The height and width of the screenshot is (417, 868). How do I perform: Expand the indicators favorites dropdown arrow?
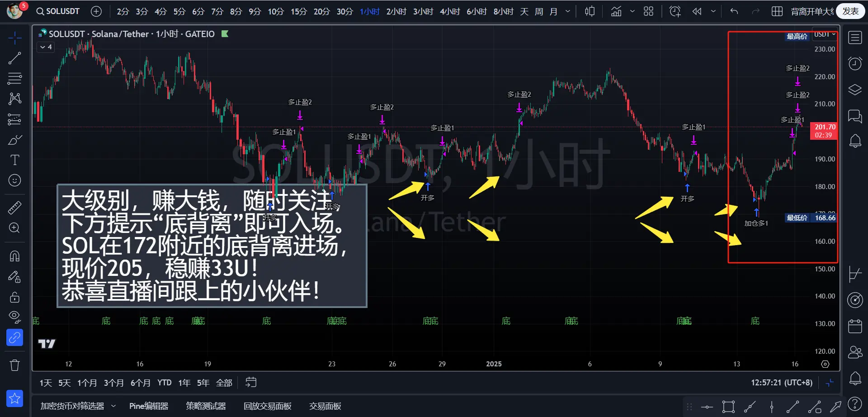pyautogui.click(x=632, y=11)
